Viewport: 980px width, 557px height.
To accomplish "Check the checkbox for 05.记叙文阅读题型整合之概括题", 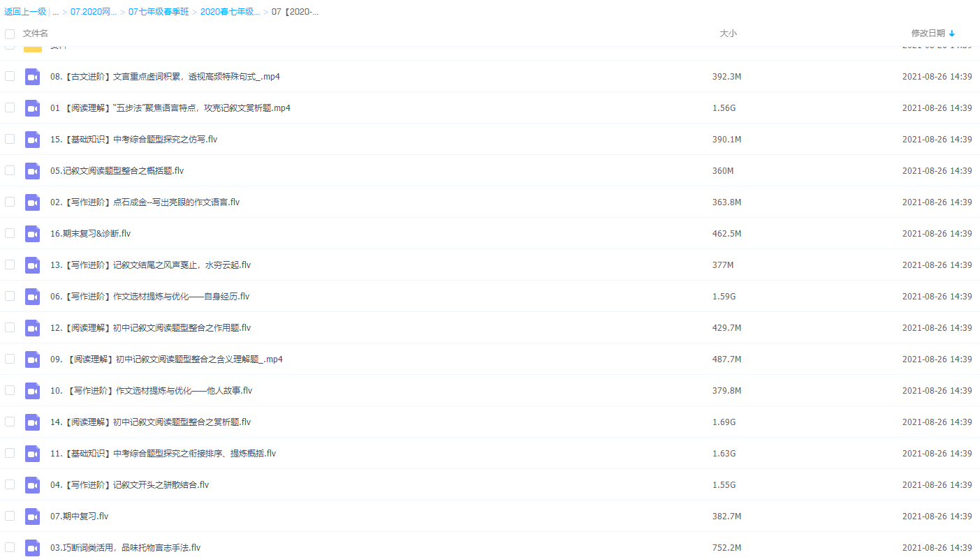I will click(10, 170).
